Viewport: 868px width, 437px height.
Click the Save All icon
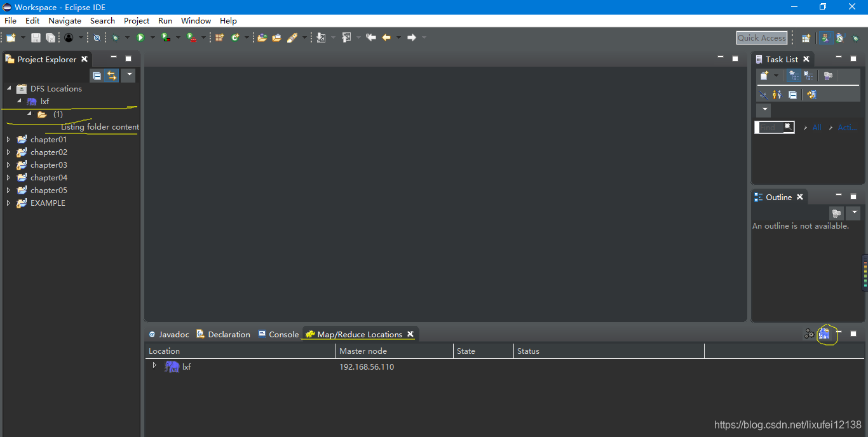coord(50,37)
